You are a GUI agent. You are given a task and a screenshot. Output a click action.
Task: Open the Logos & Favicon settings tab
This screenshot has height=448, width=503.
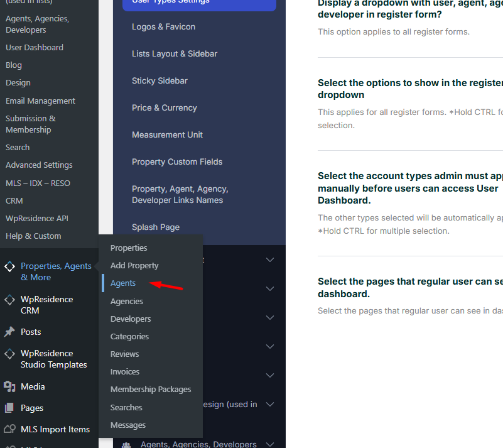point(163,27)
